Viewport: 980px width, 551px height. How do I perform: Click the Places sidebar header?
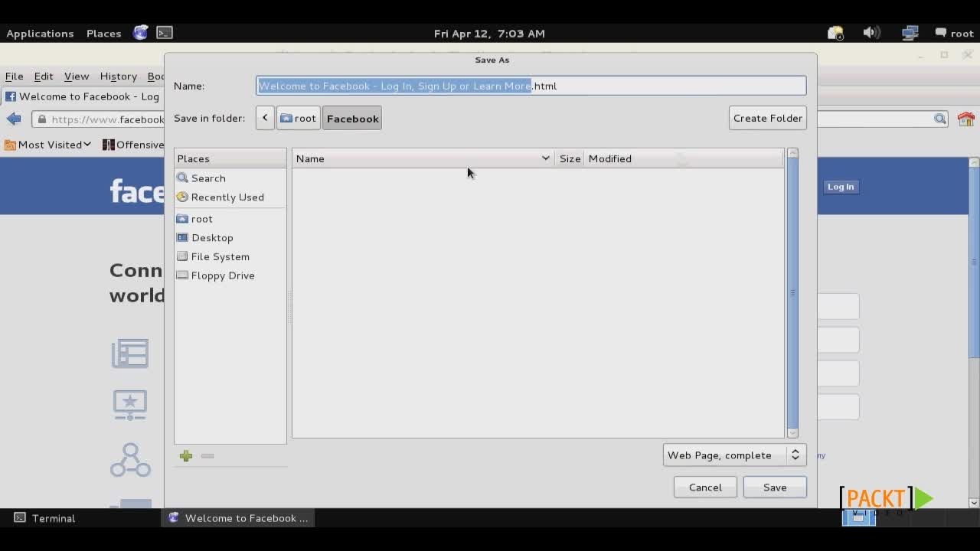(x=230, y=158)
